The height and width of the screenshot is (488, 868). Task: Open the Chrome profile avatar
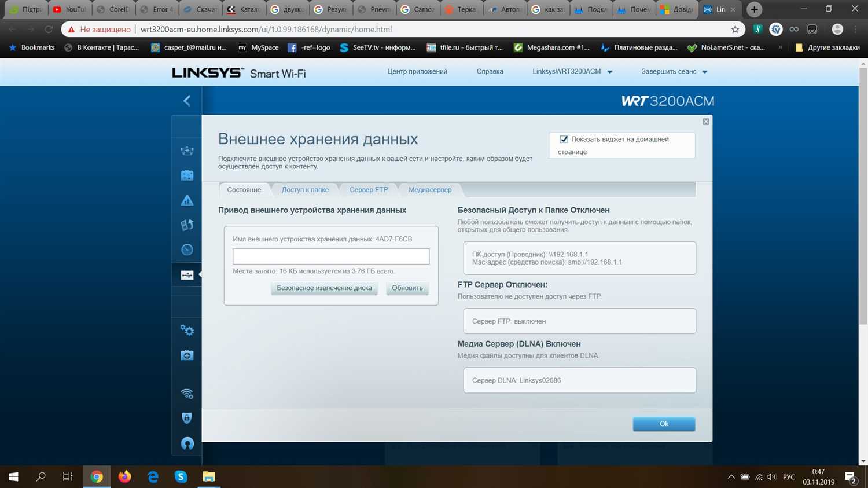837,29
